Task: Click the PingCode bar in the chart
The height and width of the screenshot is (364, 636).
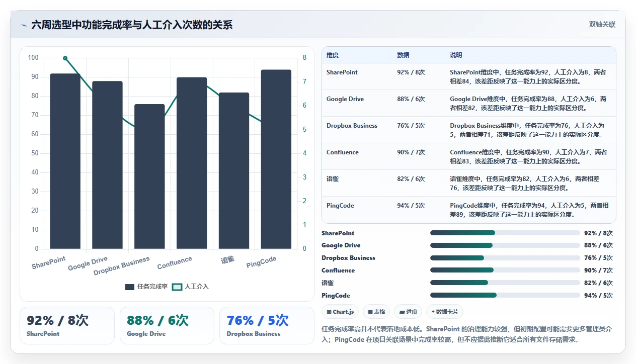Action: pyautogui.click(x=276, y=159)
